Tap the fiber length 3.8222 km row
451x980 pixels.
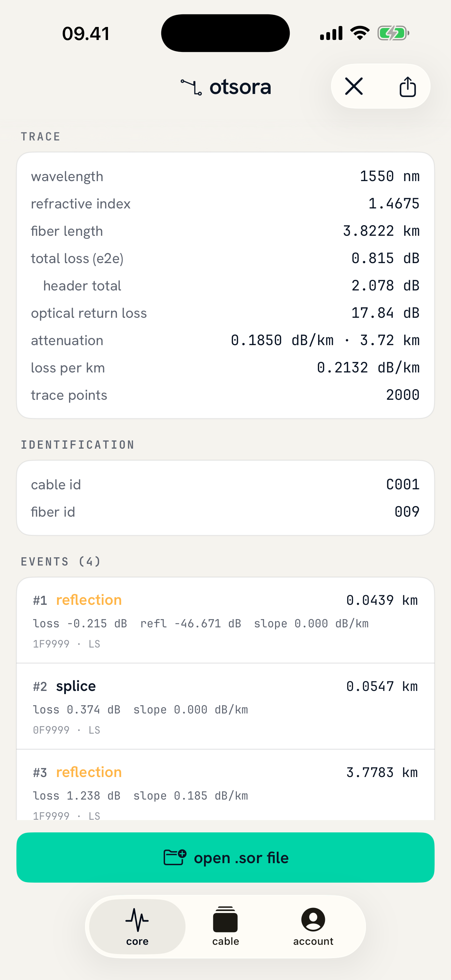(225, 231)
